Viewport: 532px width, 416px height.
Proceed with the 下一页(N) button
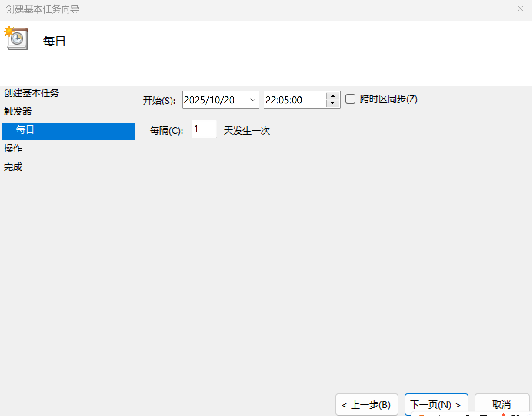pyautogui.click(x=436, y=405)
